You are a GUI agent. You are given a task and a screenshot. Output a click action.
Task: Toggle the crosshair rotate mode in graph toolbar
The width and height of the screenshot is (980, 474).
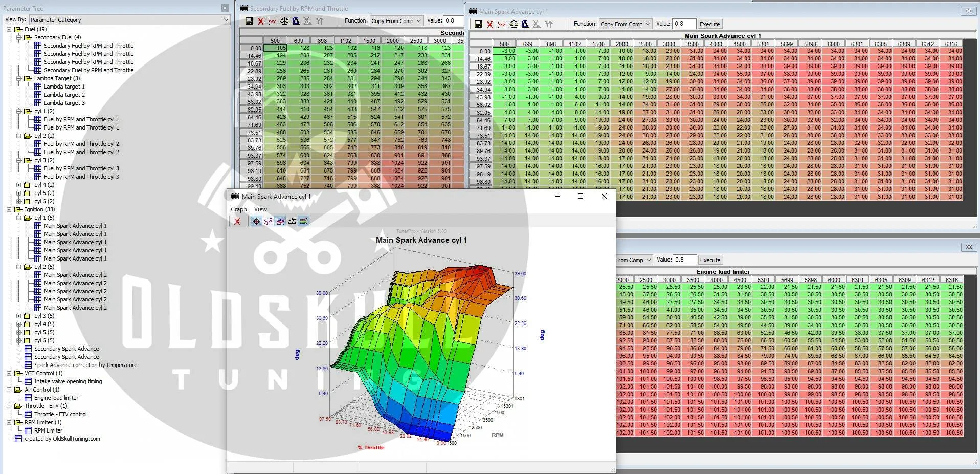click(x=256, y=221)
